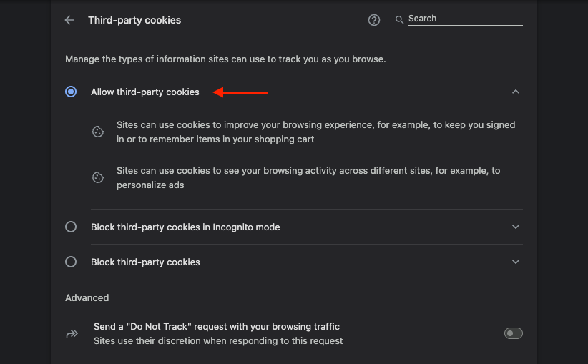588x364 pixels.
Task: Click the Do Not Track forward arrows icon
Action: point(72,334)
